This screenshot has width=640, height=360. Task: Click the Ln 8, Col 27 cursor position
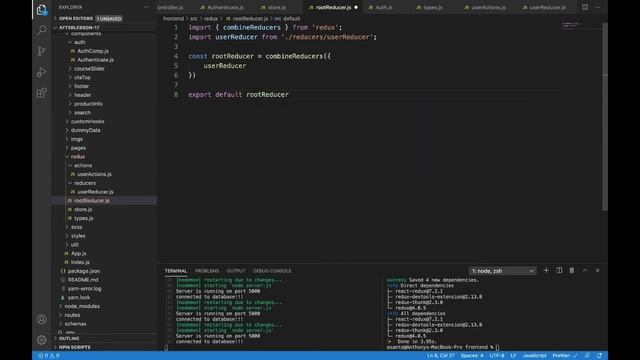(x=440, y=356)
